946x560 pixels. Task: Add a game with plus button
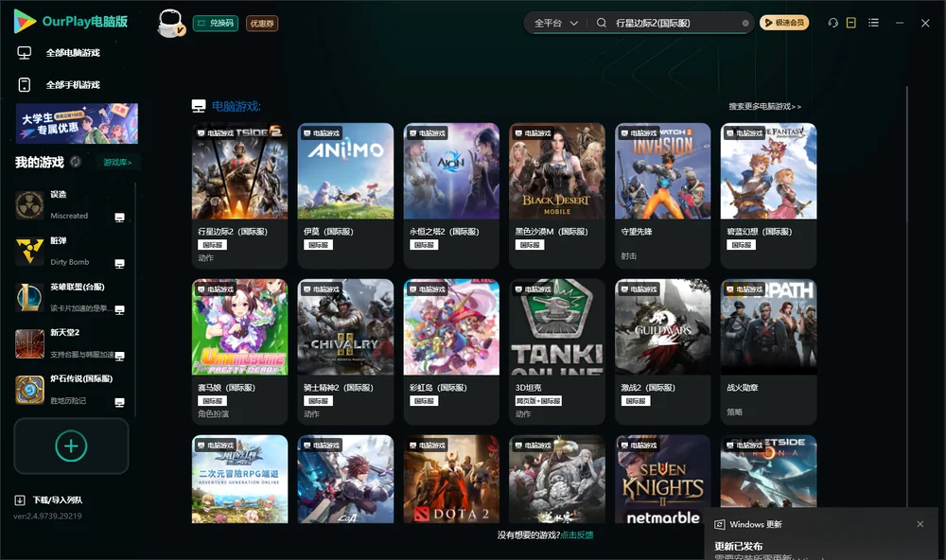click(x=71, y=446)
